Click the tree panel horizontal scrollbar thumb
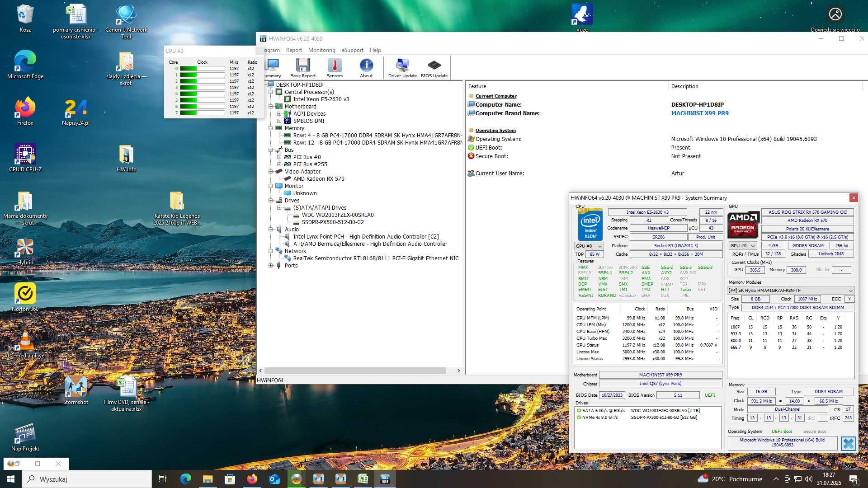 pos(355,371)
